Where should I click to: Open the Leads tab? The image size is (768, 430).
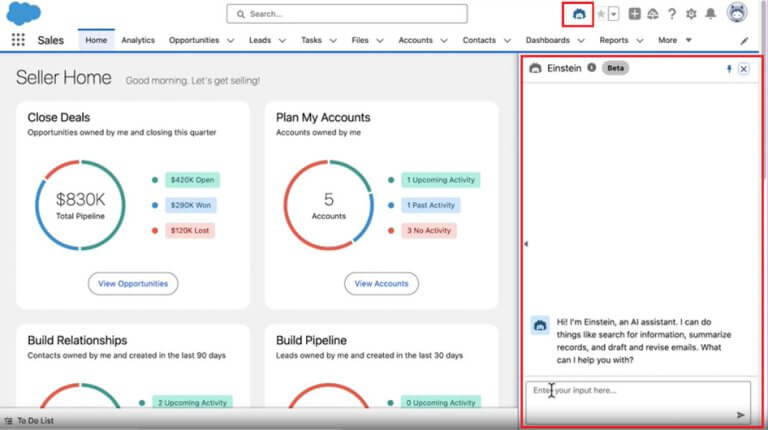coord(260,40)
